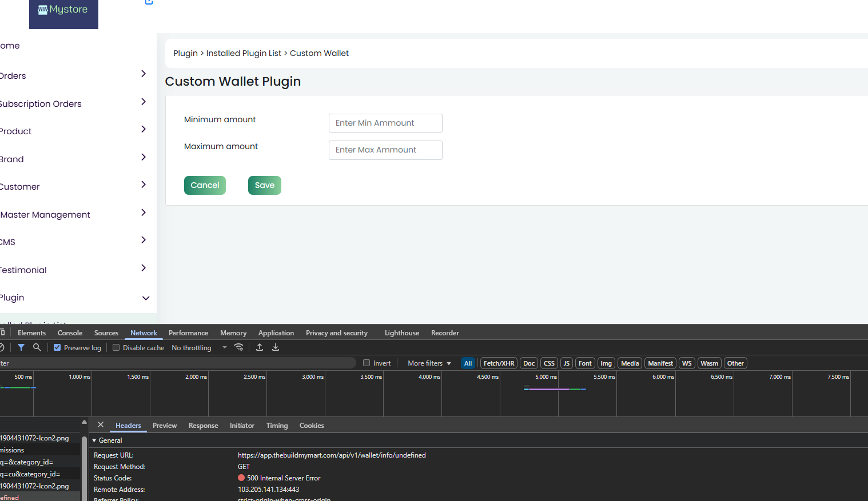Click the Enter Min Ammount field

pos(385,123)
